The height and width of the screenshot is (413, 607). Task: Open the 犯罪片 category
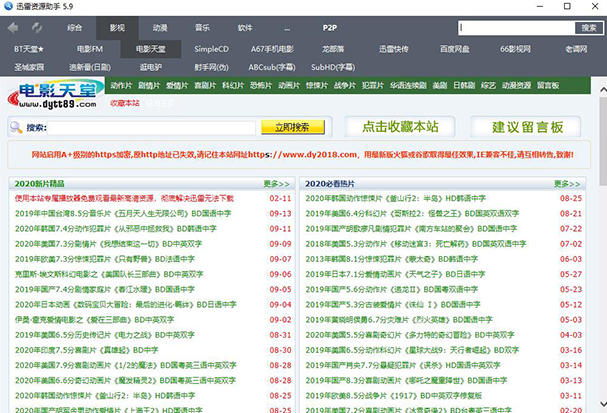tap(372, 86)
